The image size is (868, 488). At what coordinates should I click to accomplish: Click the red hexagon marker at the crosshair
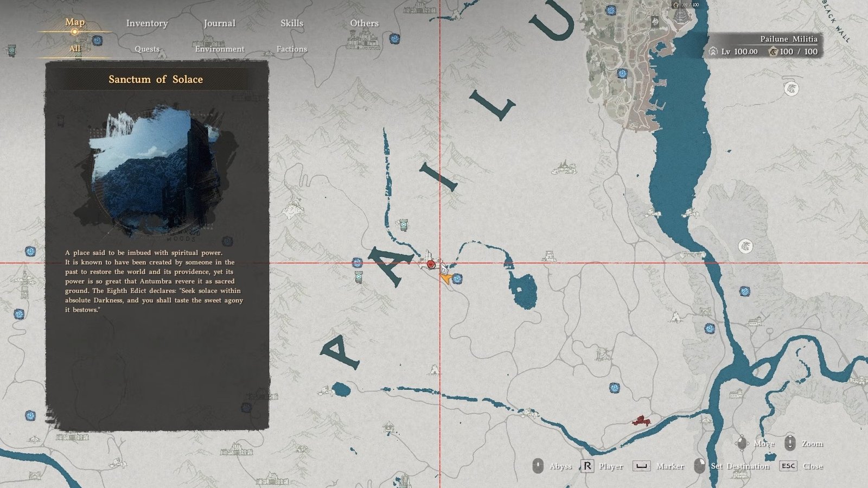click(x=431, y=264)
